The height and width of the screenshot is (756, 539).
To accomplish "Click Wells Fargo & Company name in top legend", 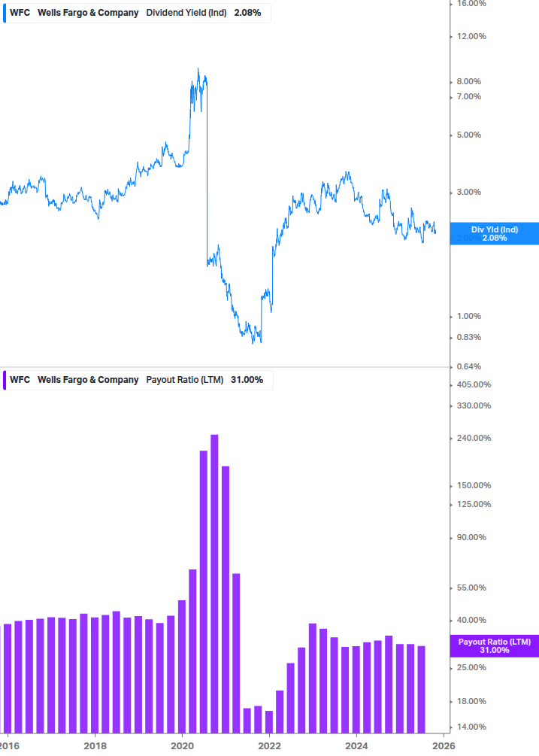I will coord(88,13).
